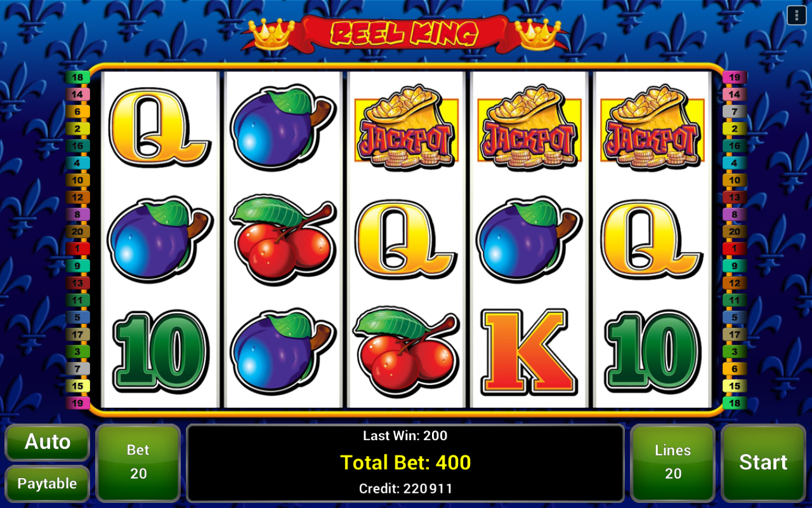Change the Bet amount of 20
This screenshot has height=508, width=812.
point(138,462)
